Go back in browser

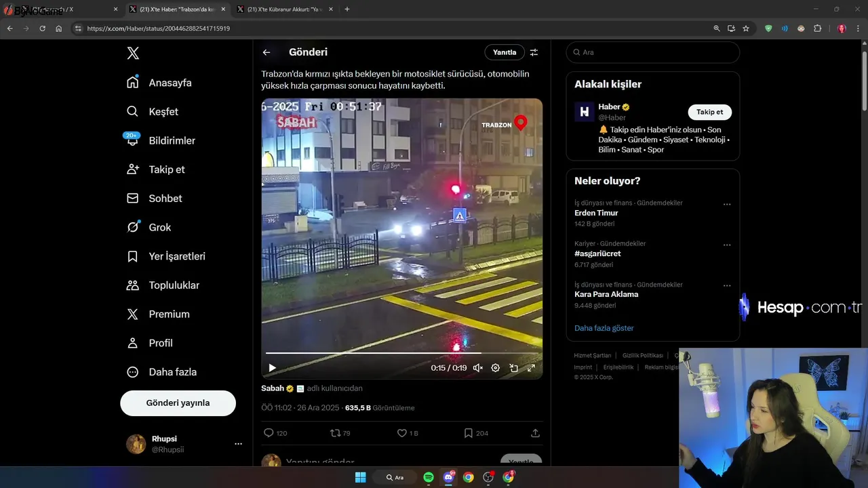point(10,28)
